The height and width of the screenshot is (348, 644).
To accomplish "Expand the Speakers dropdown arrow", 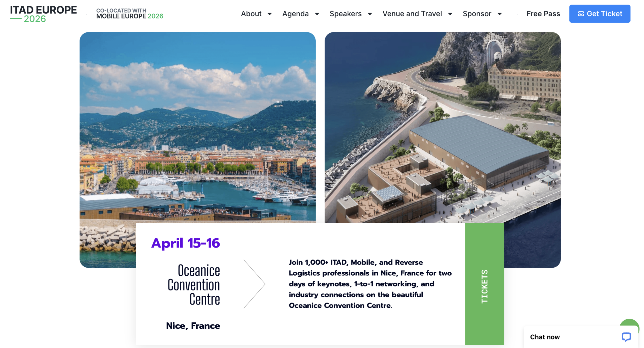I will (370, 14).
